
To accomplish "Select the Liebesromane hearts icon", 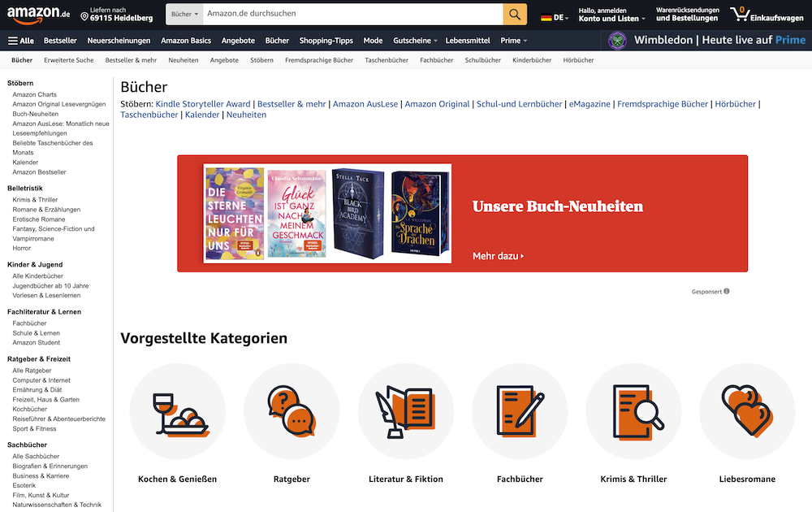I will (747, 411).
